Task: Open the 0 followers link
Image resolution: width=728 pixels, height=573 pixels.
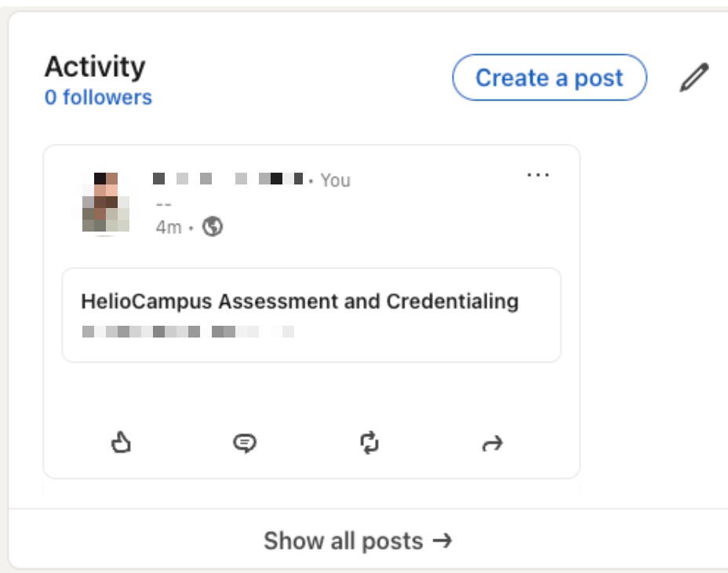Action: [x=98, y=97]
